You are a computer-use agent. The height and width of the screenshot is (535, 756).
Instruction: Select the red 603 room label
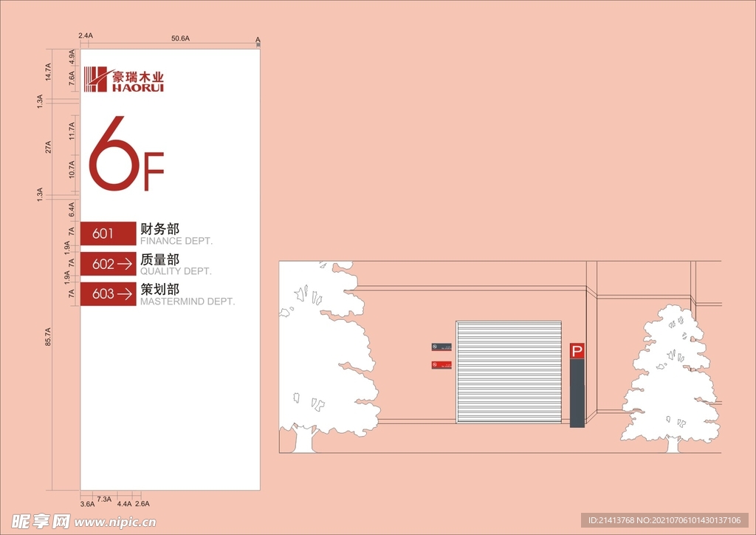tap(108, 294)
